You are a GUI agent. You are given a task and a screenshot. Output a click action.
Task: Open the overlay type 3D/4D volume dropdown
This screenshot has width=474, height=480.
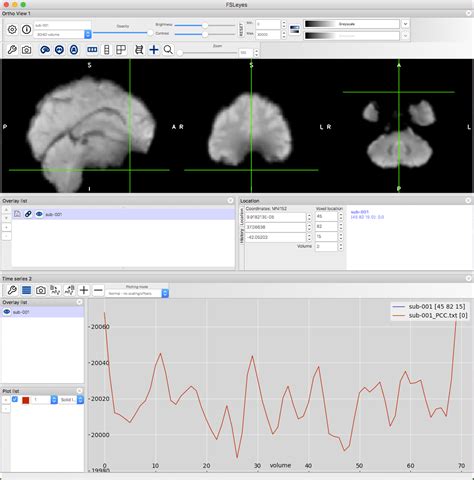(63, 34)
